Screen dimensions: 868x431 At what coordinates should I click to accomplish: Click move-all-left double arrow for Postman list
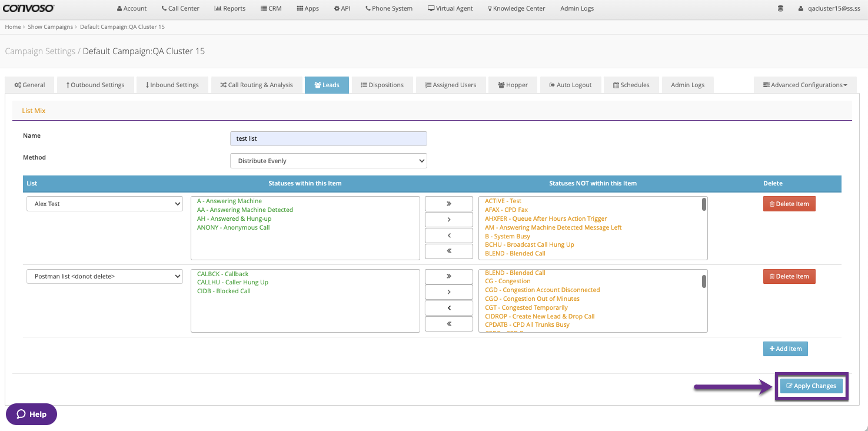pos(449,324)
